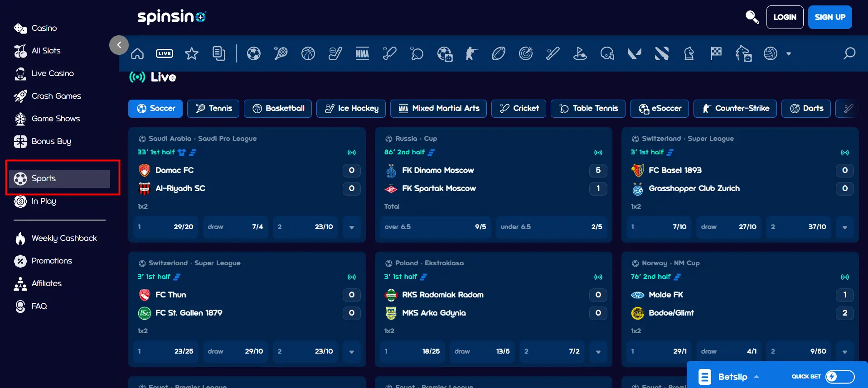Expand more markets for Molde FK match

pyautogui.click(x=845, y=352)
